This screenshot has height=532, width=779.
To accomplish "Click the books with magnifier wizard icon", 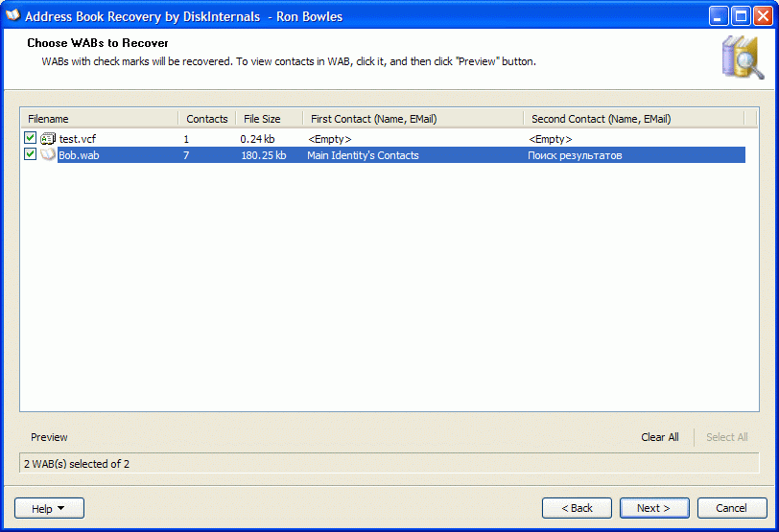I will pyautogui.click(x=743, y=58).
